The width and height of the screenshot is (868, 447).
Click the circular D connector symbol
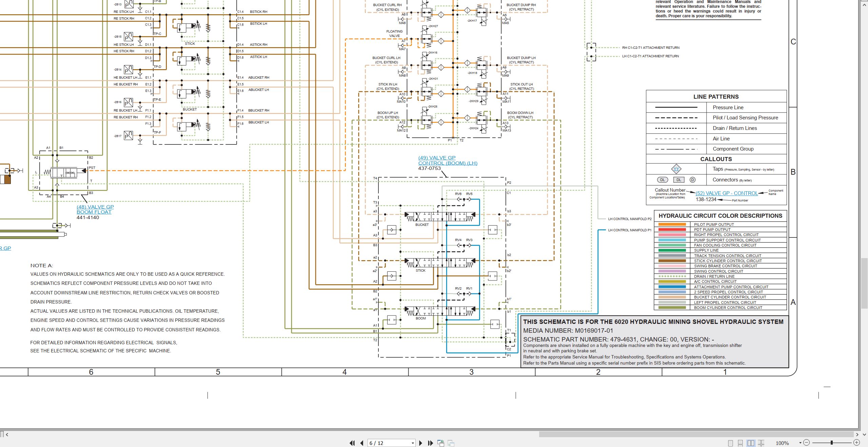pyautogui.click(x=693, y=180)
